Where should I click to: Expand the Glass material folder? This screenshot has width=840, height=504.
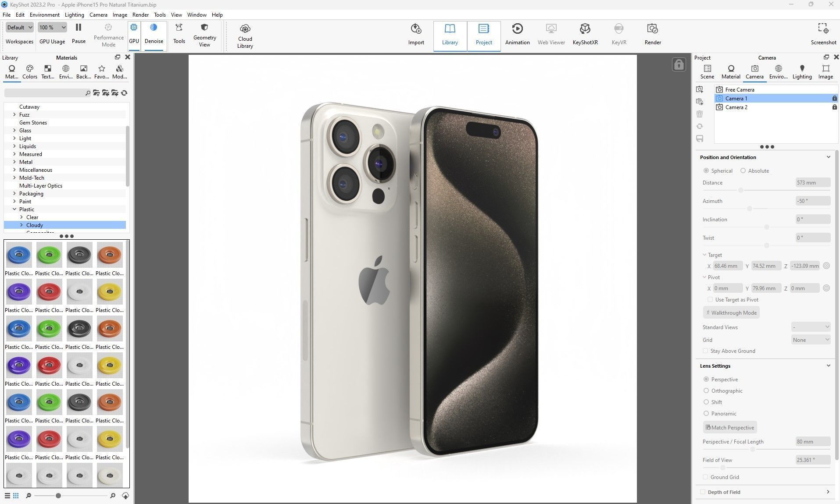point(14,130)
